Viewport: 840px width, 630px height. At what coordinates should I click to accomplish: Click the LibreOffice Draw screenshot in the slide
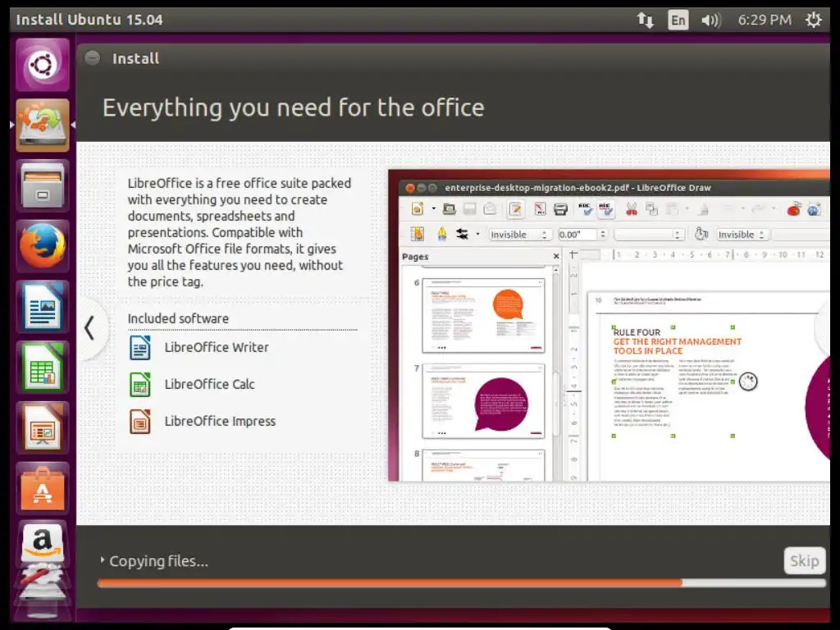tap(609, 325)
